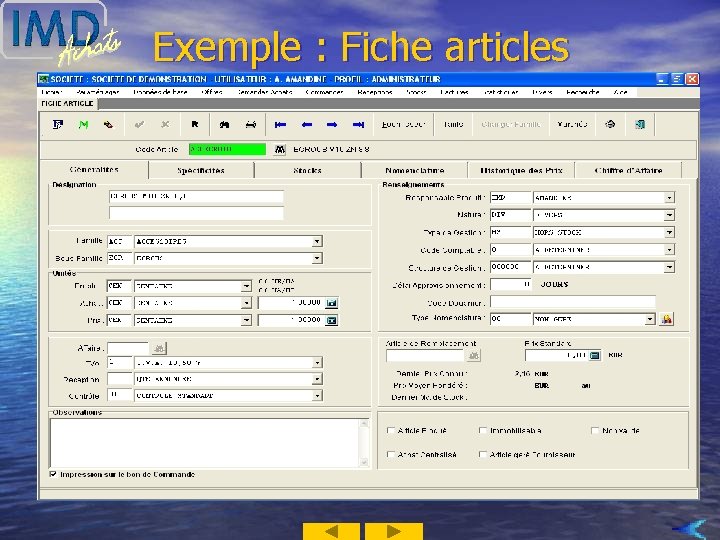This screenshot has height=540, width=720.
Task: Expand the Nature dropdown
Action: [669, 215]
